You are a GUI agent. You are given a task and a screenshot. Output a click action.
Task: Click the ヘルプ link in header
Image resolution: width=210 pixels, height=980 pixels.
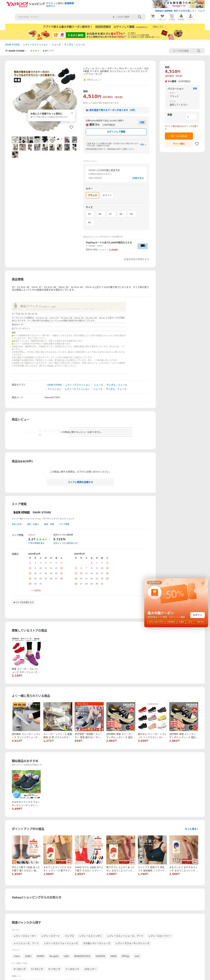(x=201, y=11)
